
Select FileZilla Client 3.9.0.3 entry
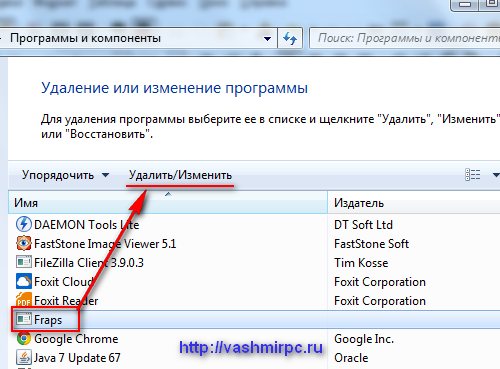pyautogui.click(x=89, y=263)
